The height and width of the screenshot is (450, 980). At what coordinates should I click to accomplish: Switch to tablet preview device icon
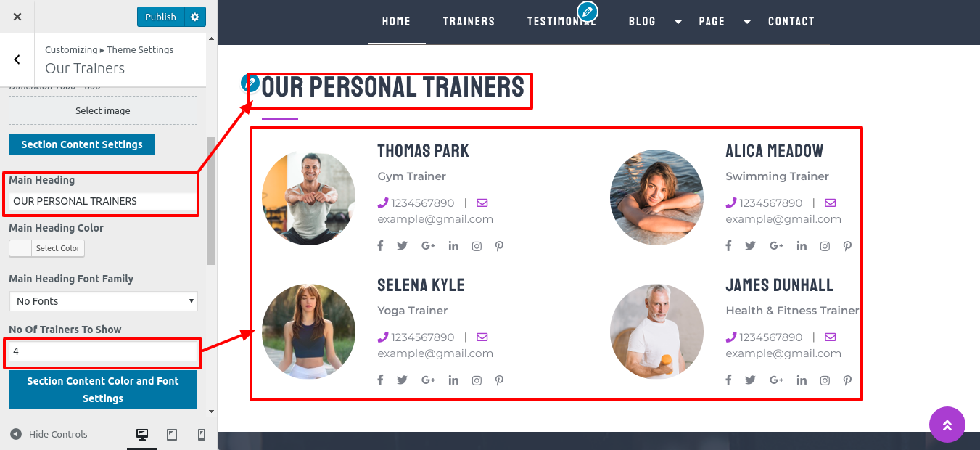172,435
